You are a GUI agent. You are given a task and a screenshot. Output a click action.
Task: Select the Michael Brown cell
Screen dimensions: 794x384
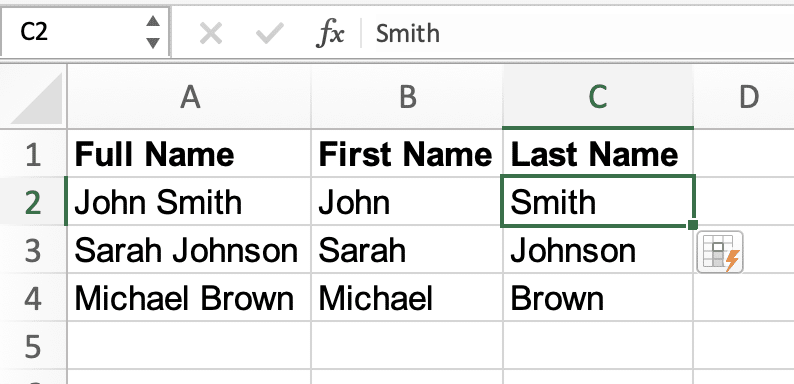[x=189, y=298]
